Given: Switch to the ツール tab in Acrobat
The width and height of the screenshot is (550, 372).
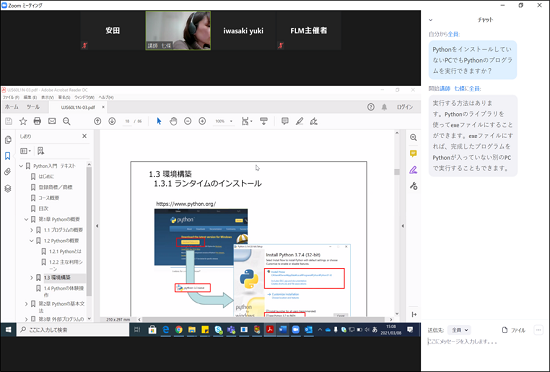Looking at the screenshot, I should 33,107.
